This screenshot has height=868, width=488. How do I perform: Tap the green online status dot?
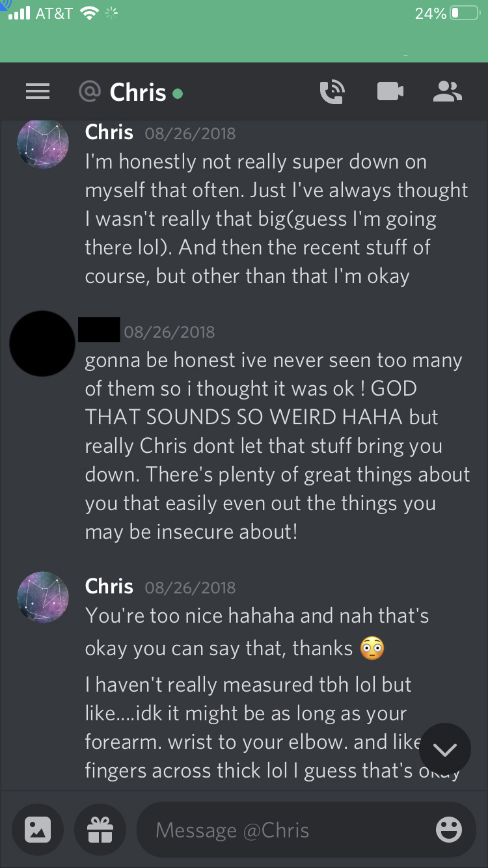click(x=178, y=94)
